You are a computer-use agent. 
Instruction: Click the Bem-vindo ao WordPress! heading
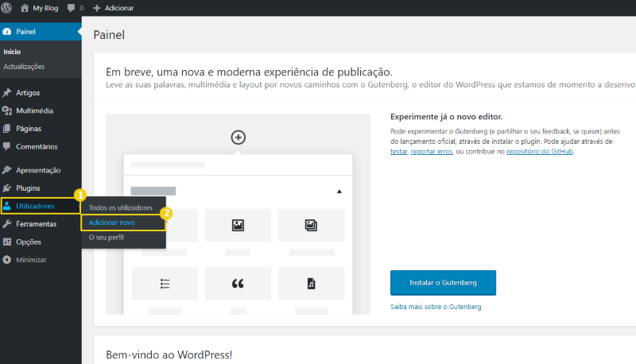[x=169, y=354]
